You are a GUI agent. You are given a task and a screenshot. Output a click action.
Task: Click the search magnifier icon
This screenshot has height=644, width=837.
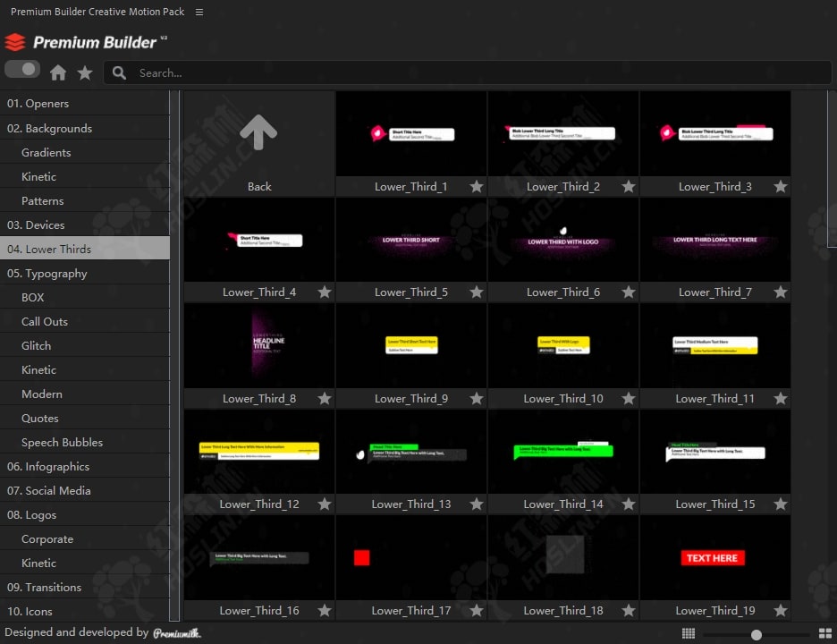click(120, 73)
